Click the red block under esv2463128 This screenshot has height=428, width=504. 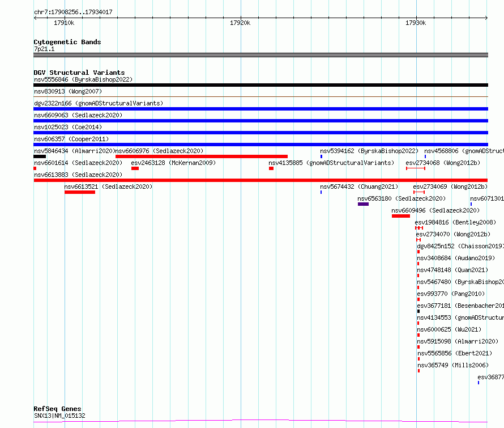point(135,168)
